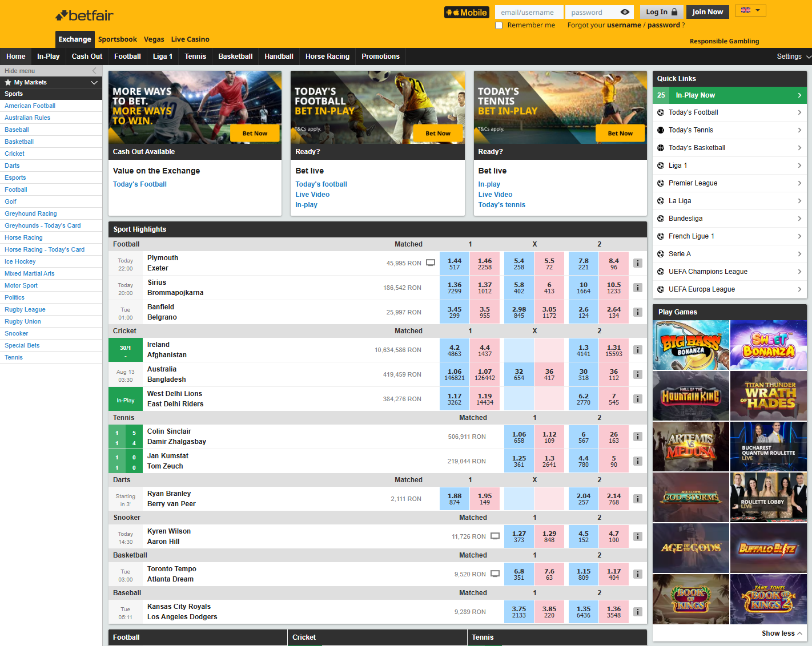Click Today's Basketball icon in Quick Links
This screenshot has height=646, width=812.
point(661,148)
